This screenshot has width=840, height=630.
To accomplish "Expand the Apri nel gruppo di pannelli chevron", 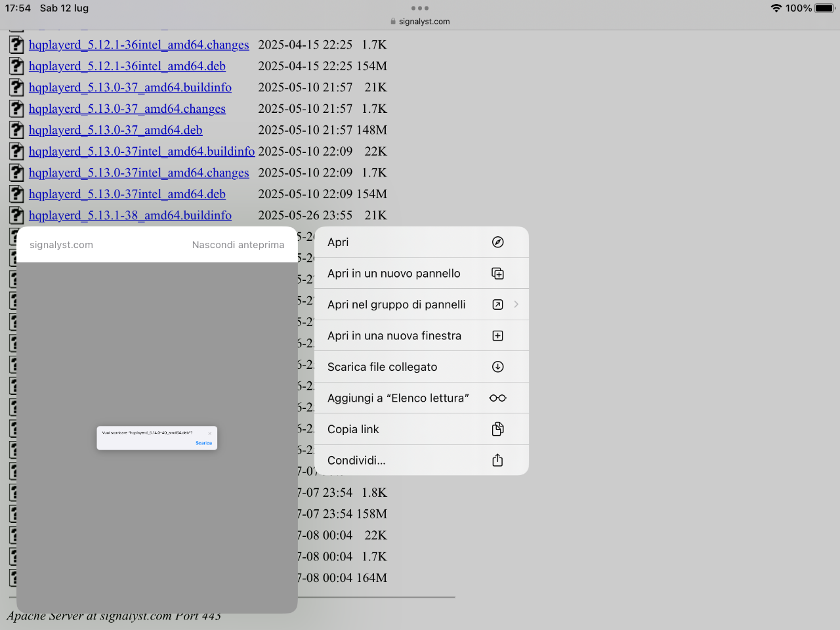I will pyautogui.click(x=516, y=304).
